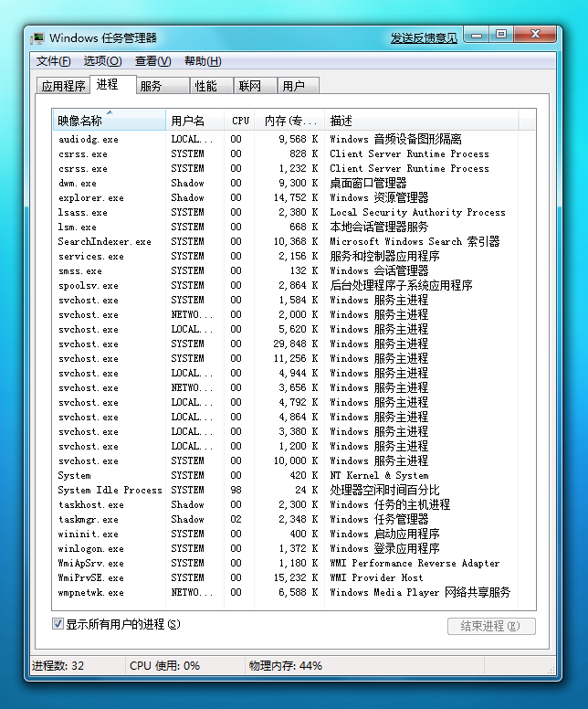Switch to the 联网 tab
The image size is (588, 709).
pyautogui.click(x=255, y=86)
